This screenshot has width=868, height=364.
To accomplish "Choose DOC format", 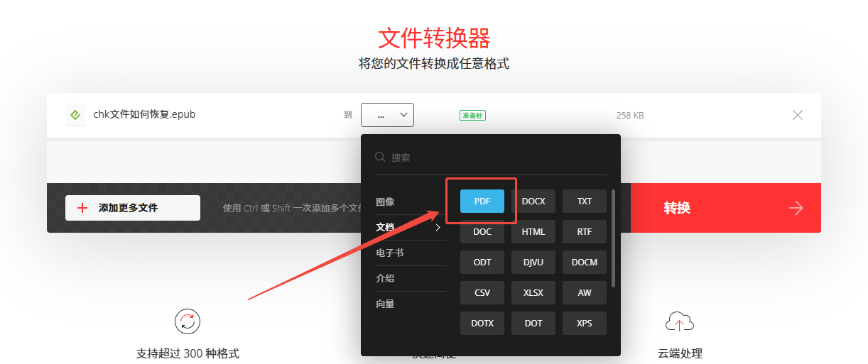I will coord(482,232).
